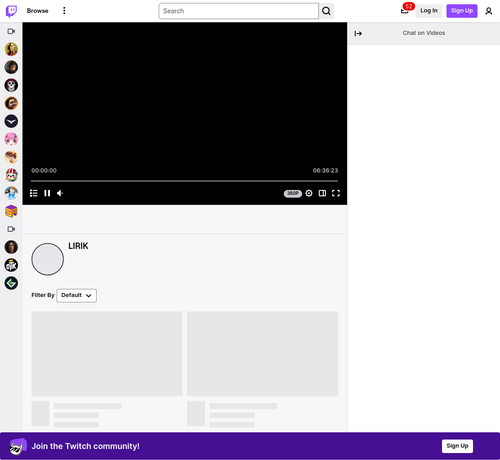
Task: Open the yellow-background cartoon avatar channel
Action: pyautogui.click(x=11, y=49)
